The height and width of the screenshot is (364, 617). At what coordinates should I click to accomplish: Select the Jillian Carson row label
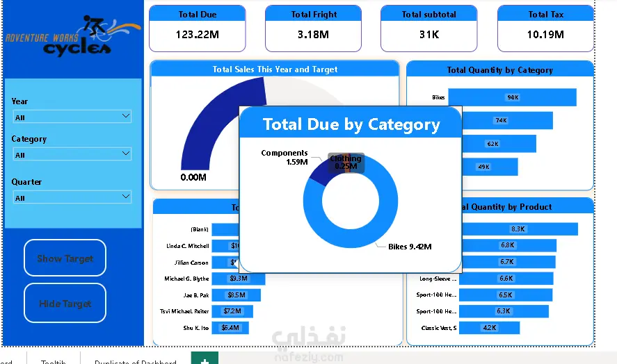(191, 263)
